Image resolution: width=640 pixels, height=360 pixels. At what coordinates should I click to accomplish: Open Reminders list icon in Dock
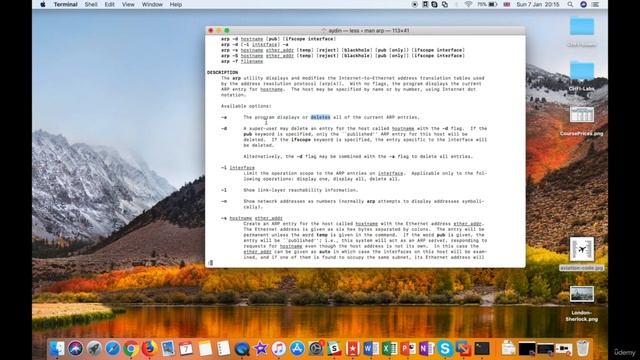click(x=223, y=349)
